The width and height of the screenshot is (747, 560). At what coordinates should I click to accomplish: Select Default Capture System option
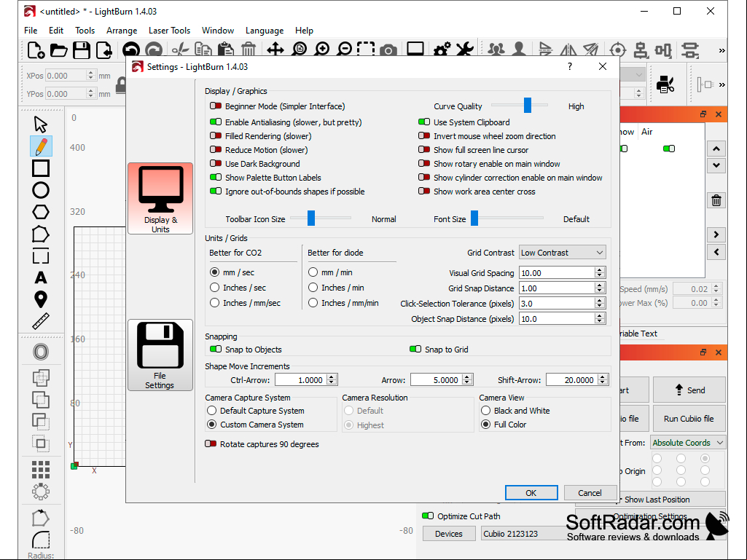coord(211,411)
